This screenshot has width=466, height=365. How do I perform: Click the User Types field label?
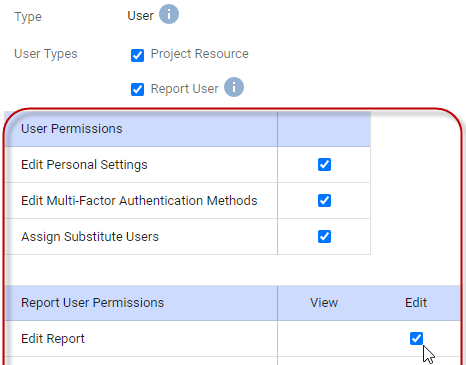click(x=46, y=54)
